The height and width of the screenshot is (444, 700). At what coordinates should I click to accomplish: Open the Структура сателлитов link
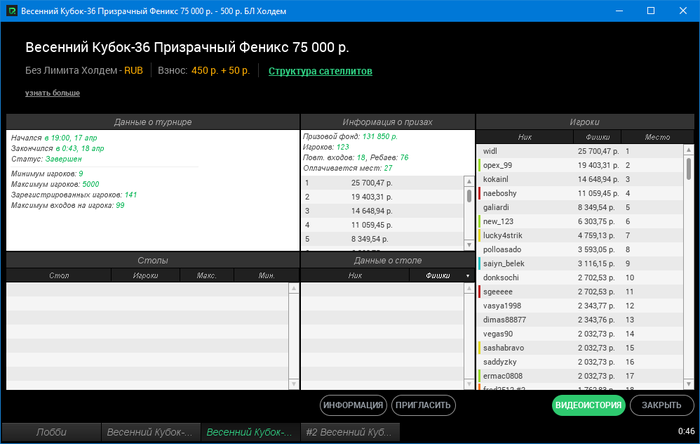[x=320, y=71]
